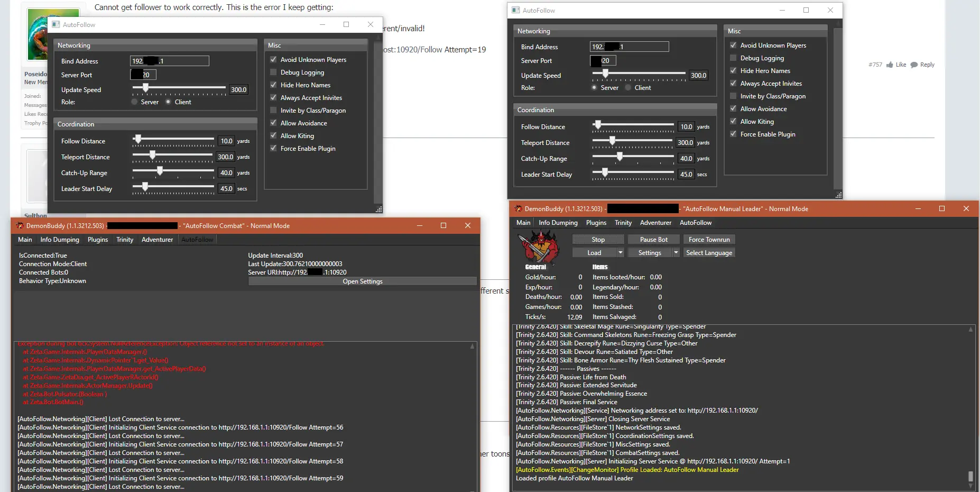980x492 pixels.
Task: Select the Server role in the left AutoFollow window
Action: coord(134,102)
